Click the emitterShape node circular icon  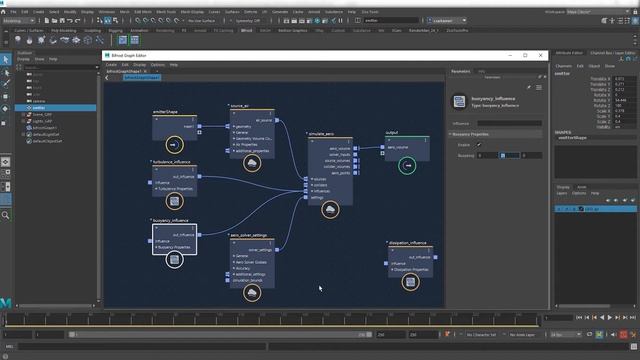point(174,145)
